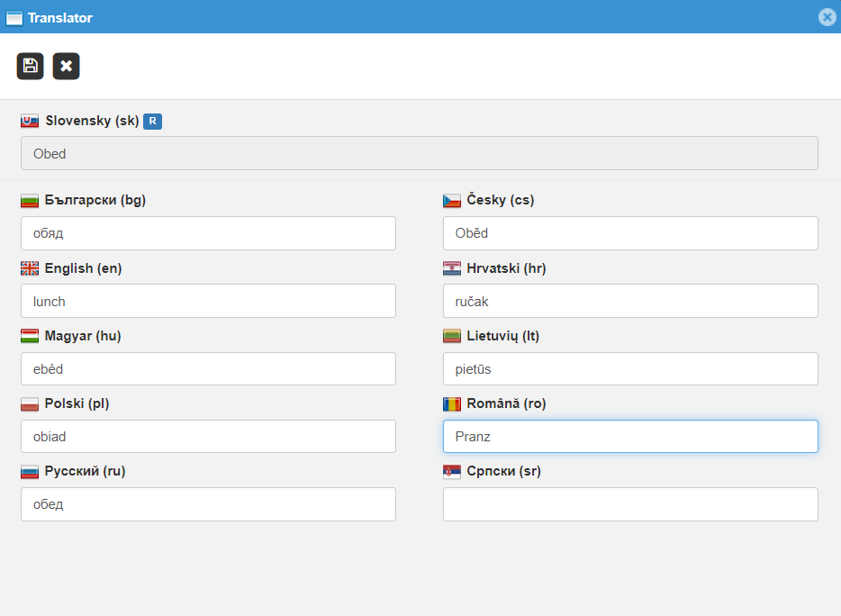The height and width of the screenshot is (616, 841).
Task: Focus the Polski field containing obiad
Action: point(208,437)
